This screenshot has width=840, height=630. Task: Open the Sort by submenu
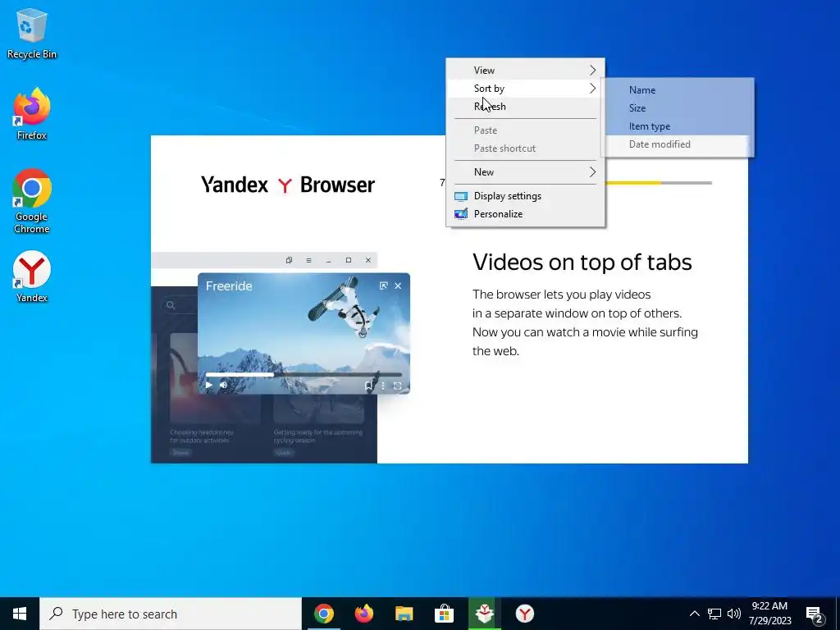(526, 89)
